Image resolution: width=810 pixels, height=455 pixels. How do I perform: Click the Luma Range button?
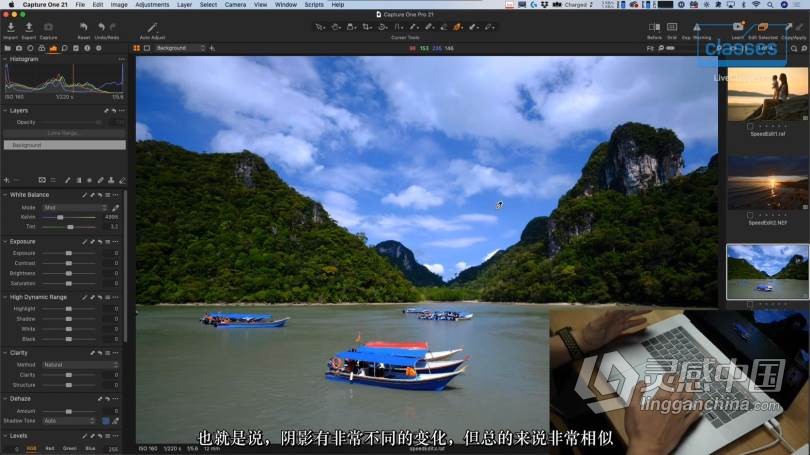point(64,133)
